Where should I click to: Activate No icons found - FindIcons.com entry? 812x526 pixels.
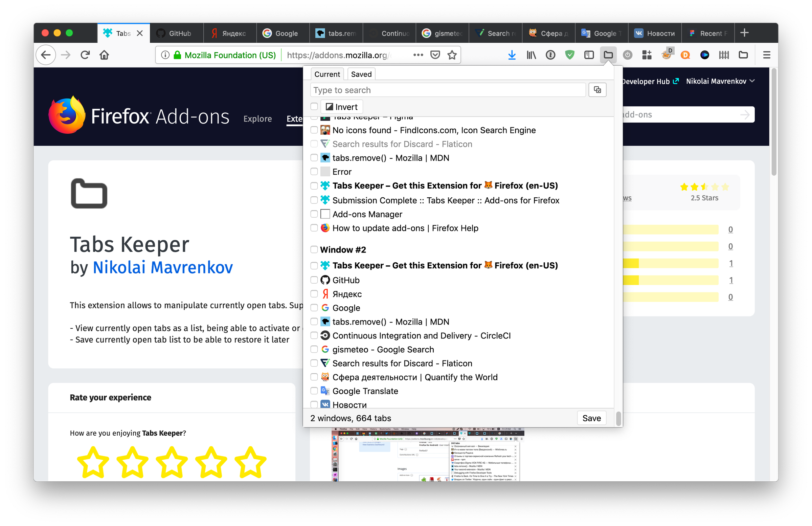pyautogui.click(x=434, y=130)
